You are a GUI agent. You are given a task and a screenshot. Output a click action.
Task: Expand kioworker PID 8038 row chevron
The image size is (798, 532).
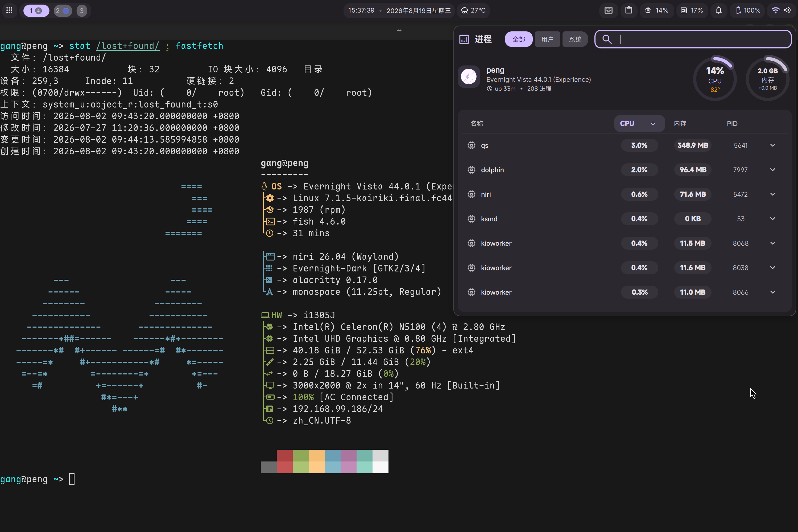[x=772, y=268]
